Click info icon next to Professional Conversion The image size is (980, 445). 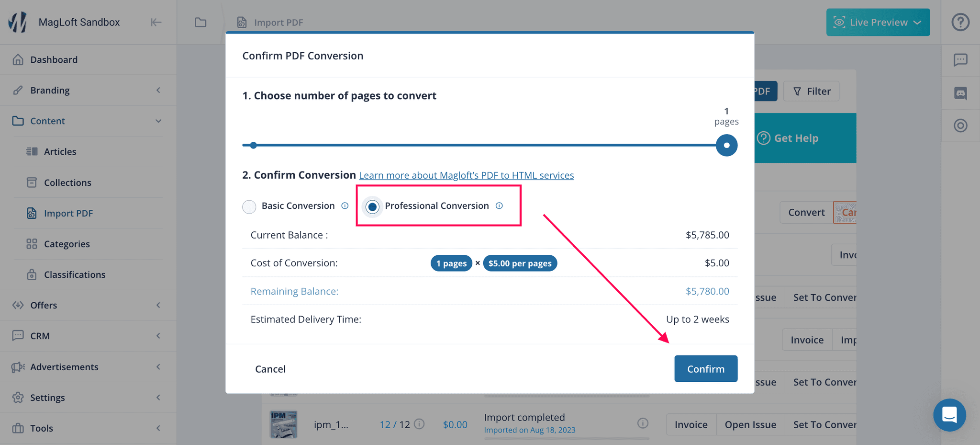click(x=499, y=206)
